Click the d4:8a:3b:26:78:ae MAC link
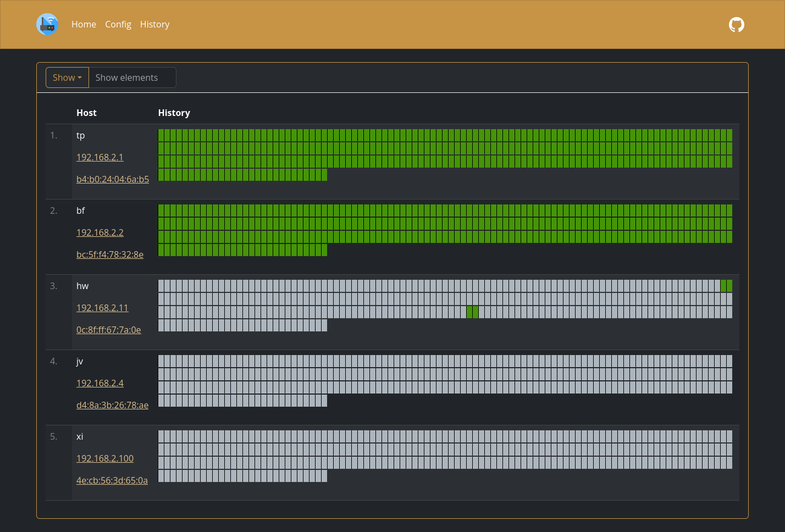The width and height of the screenshot is (785, 532). [113, 404]
